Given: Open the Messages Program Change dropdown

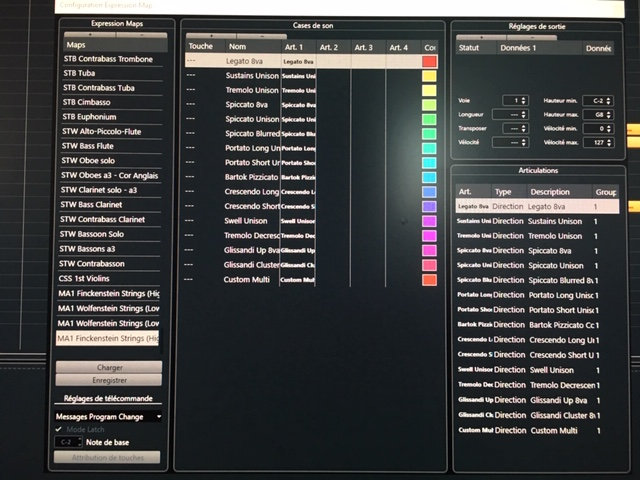Looking at the screenshot, I should (x=109, y=416).
